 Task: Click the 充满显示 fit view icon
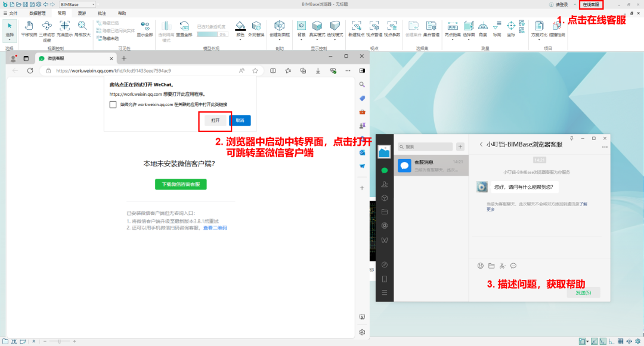pyautogui.click(x=64, y=26)
